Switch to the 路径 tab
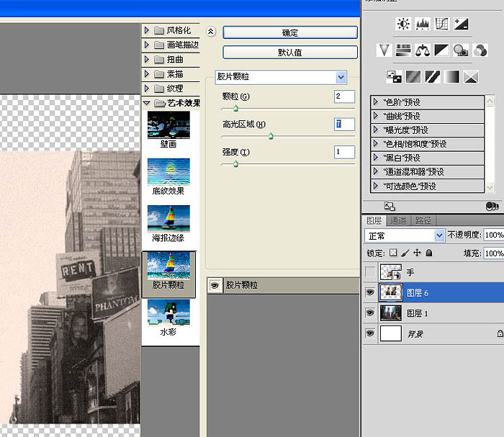 pyautogui.click(x=423, y=221)
